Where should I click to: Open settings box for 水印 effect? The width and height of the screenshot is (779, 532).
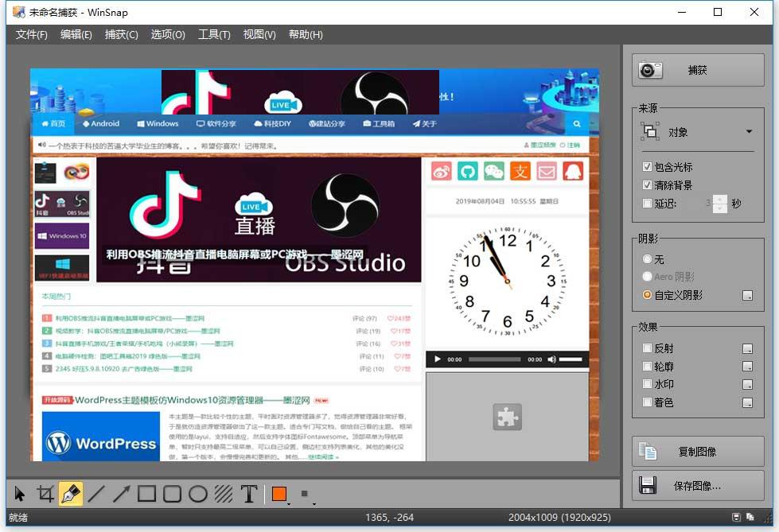click(x=747, y=384)
